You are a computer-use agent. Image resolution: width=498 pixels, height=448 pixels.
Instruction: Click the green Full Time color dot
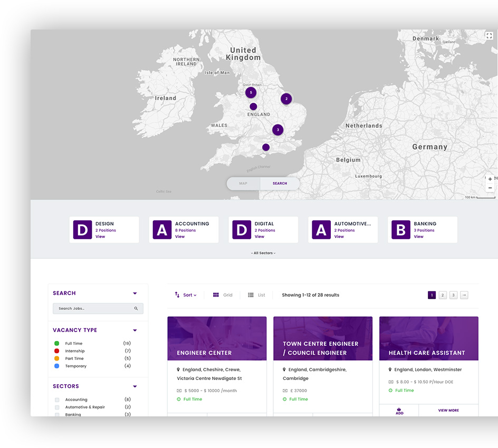pos(57,343)
